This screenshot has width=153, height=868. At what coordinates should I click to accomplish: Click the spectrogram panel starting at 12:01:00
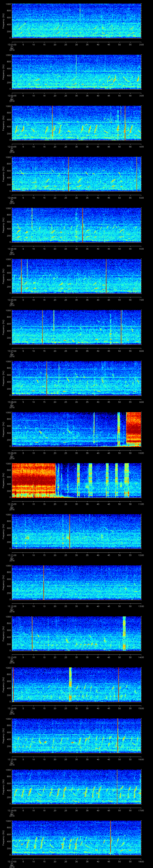click(x=76, y=21)
